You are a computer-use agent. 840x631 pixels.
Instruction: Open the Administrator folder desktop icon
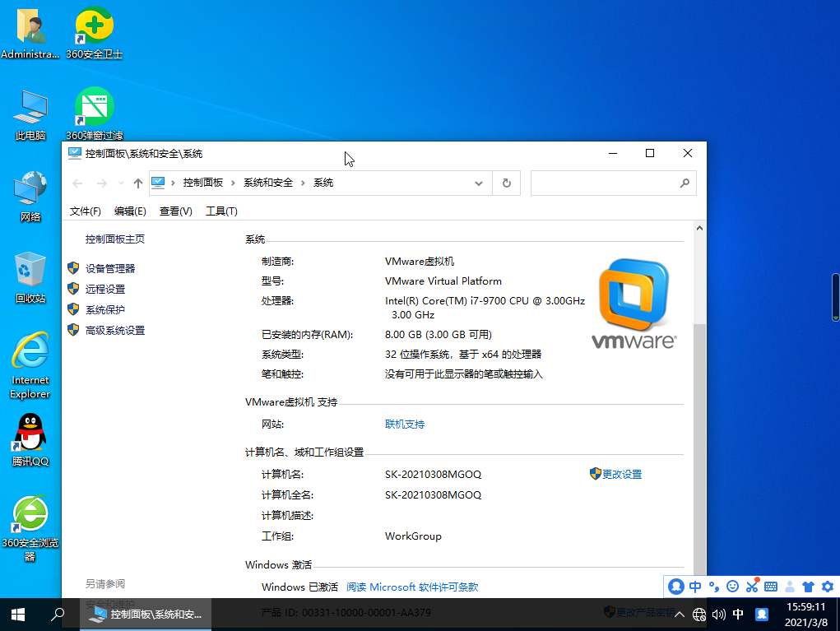[x=30, y=32]
